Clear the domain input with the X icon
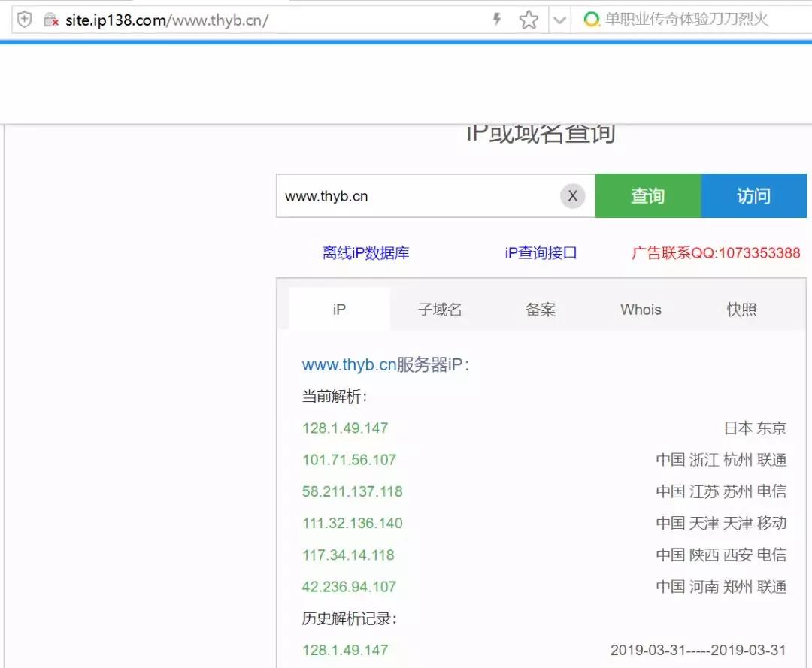The image size is (812, 668). pos(572,196)
